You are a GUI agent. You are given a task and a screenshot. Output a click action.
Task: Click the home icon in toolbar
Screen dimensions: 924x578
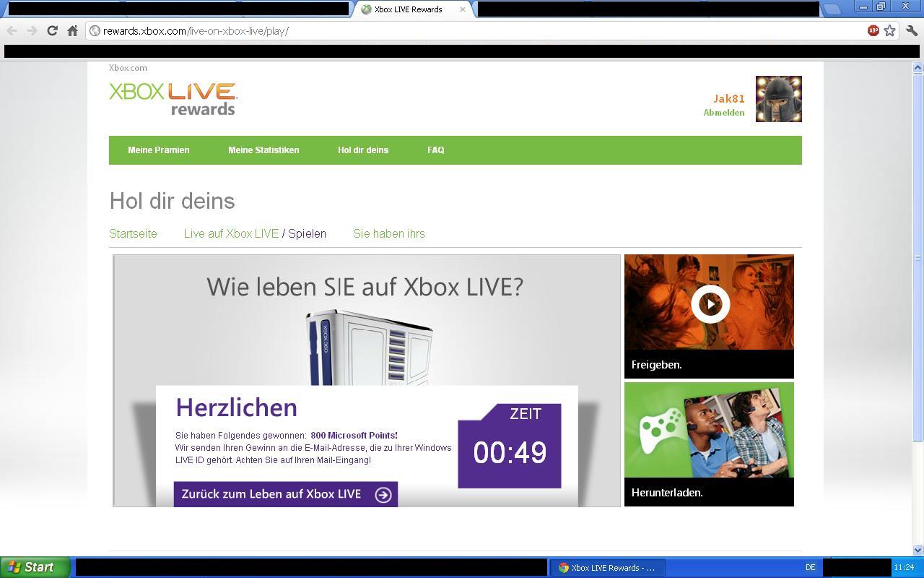tap(72, 30)
